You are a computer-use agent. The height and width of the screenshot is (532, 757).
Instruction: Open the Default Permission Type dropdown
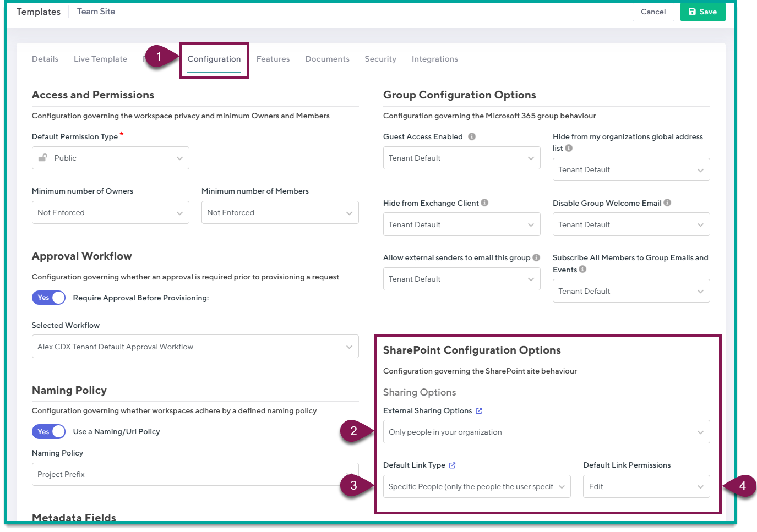pyautogui.click(x=110, y=158)
